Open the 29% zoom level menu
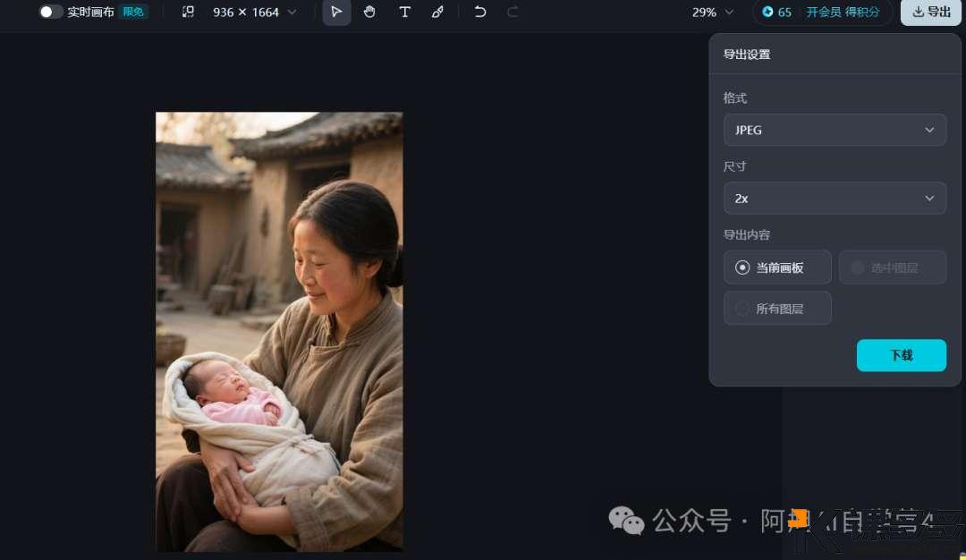This screenshot has height=560, width=966. pyautogui.click(x=711, y=12)
